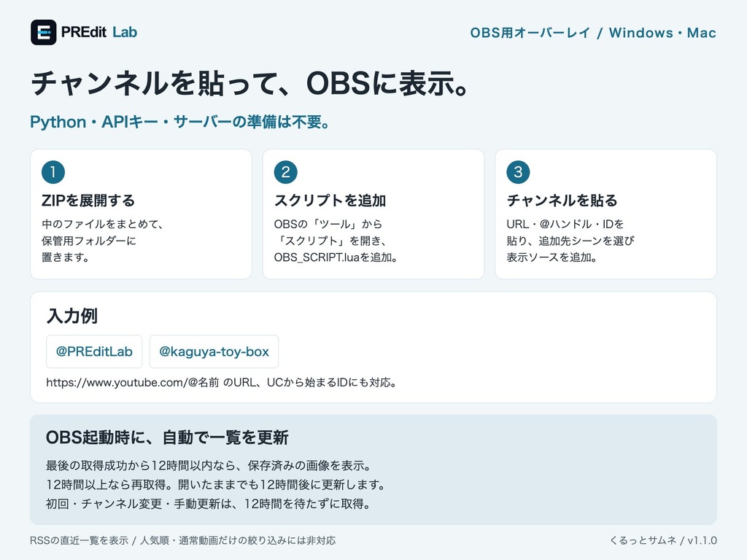Image resolution: width=747 pixels, height=560 pixels.
Task: Select the @PREditLab example chip
Action: coord(94,351)
